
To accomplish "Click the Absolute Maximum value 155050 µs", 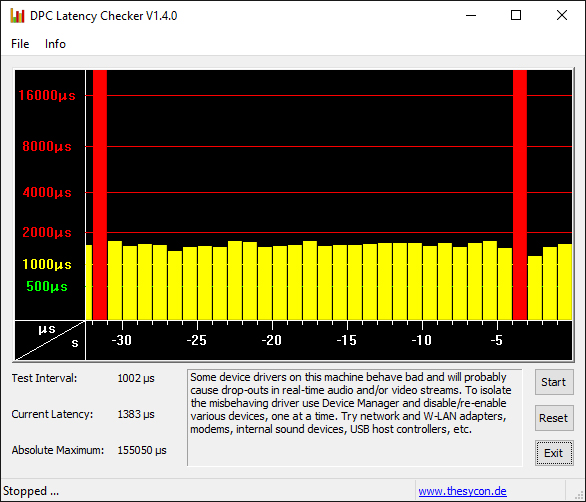I will pos(142,450).
